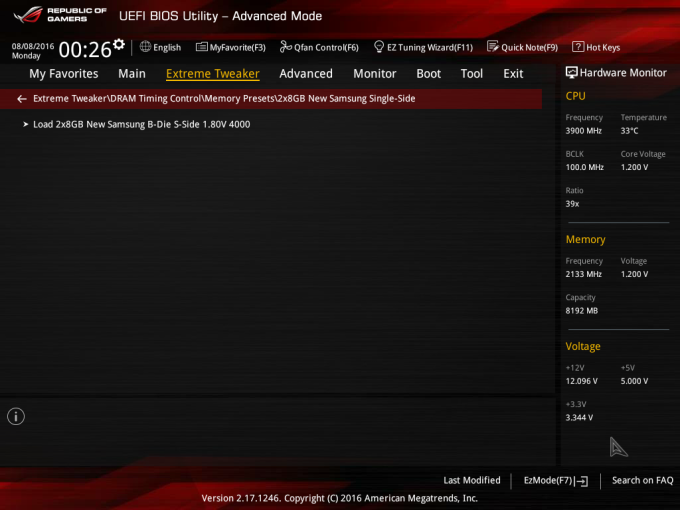Click the EZ Tuning lightbulb icon
Image resolution: width=680 pixels, height=510 pixels.
click(379, 46)
